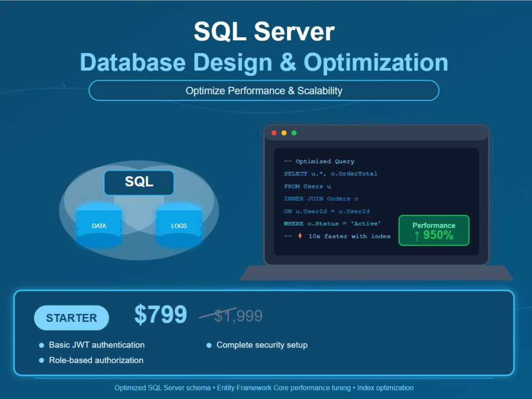Viewport: 532px width, 399px height.
Task: Click 'Entity Framework Core performance tuning' footer text
Action: click(x=284, y=388)
